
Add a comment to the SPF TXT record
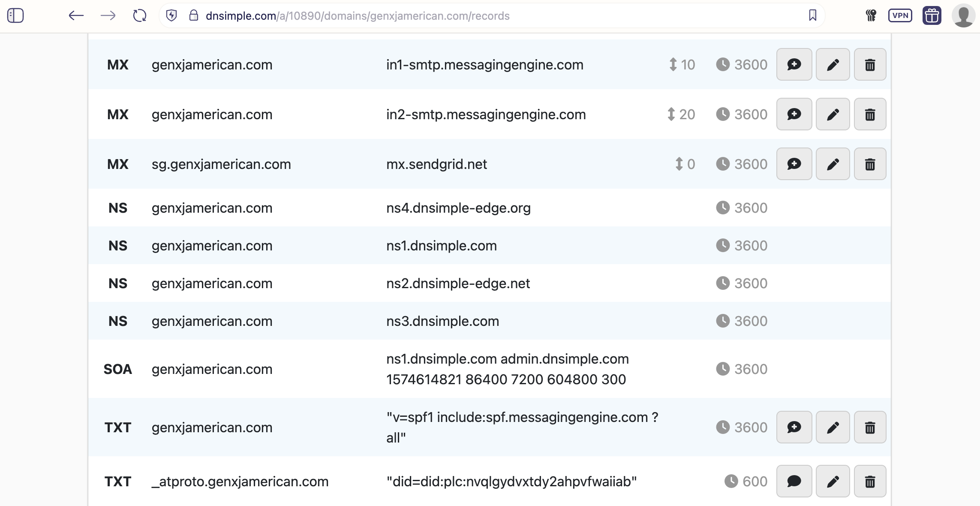point(794,427)
